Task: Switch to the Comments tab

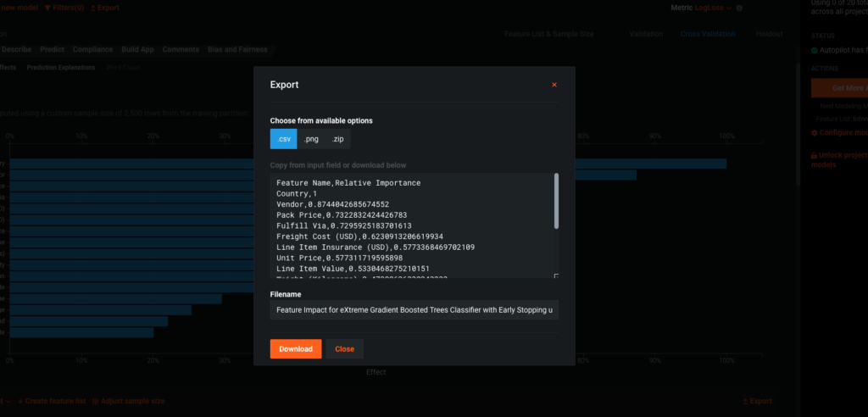Action: [x=181, y=49]
